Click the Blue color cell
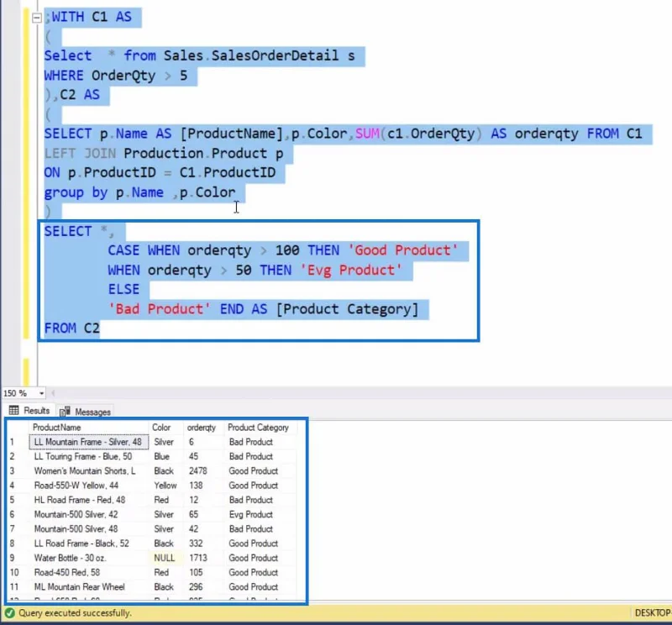 (x=166, y=456)
